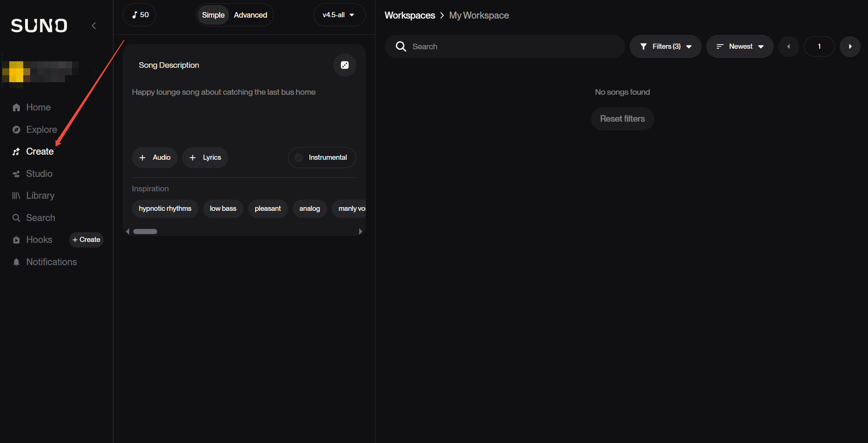Toggle the Instrumental option
This screenshot has width=868, height=443.
coord(322,157)
